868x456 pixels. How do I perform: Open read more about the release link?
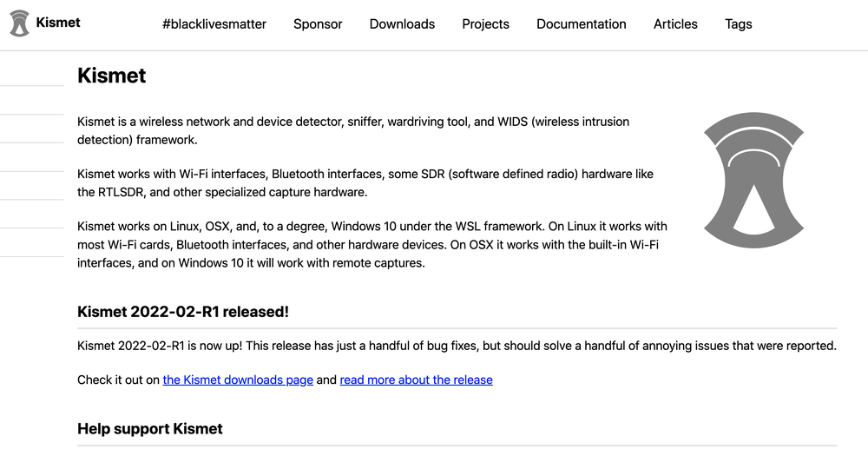[x=417, y=380]
